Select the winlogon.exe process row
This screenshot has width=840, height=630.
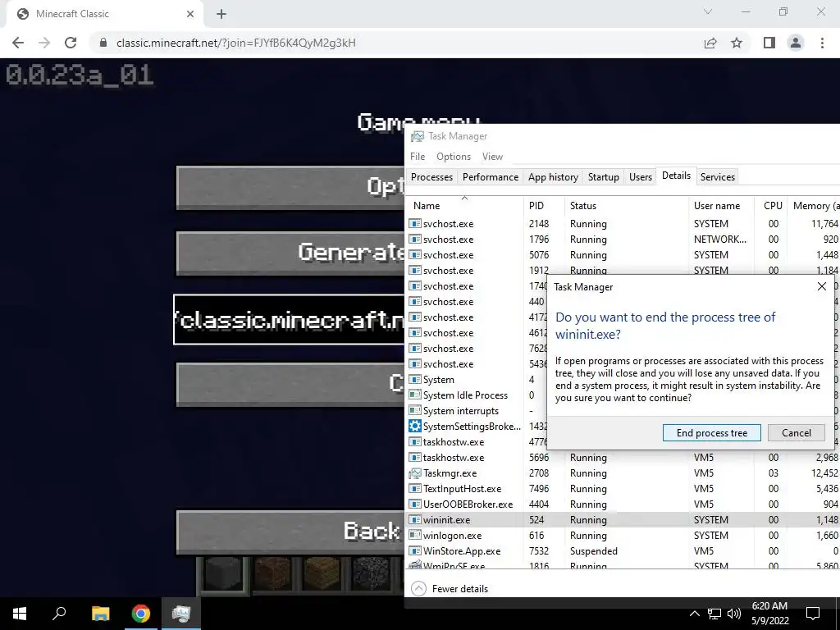click(623, 535)
